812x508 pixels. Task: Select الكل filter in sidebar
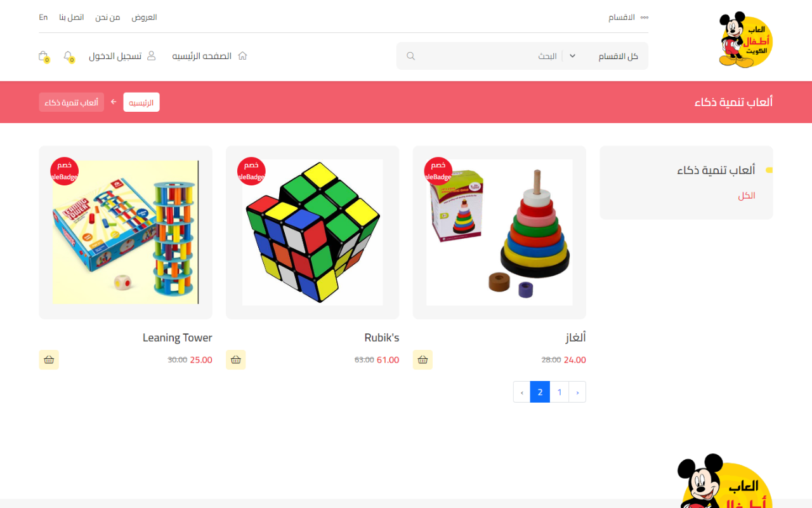point(747,196)
